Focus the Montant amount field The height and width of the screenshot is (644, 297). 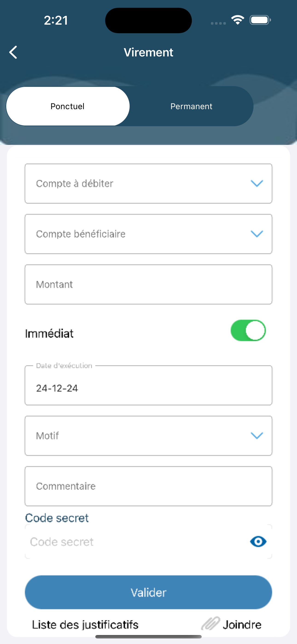(x=148, y=284)
